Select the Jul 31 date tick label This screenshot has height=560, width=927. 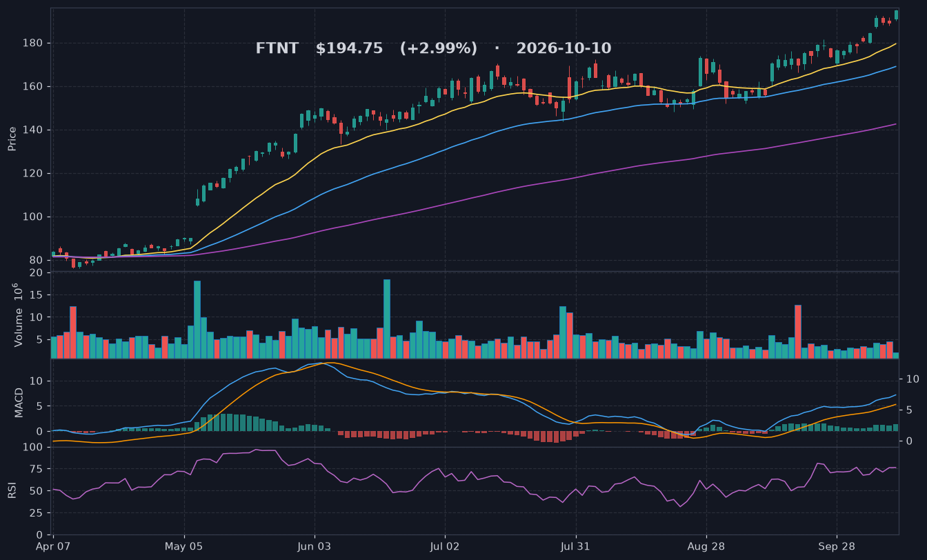575,546
